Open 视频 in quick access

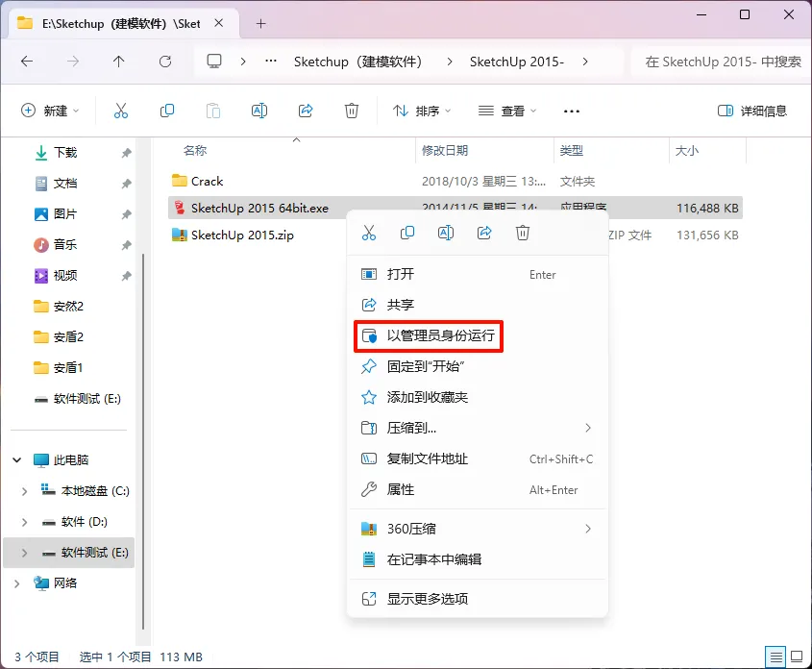(x=65, y=276)
